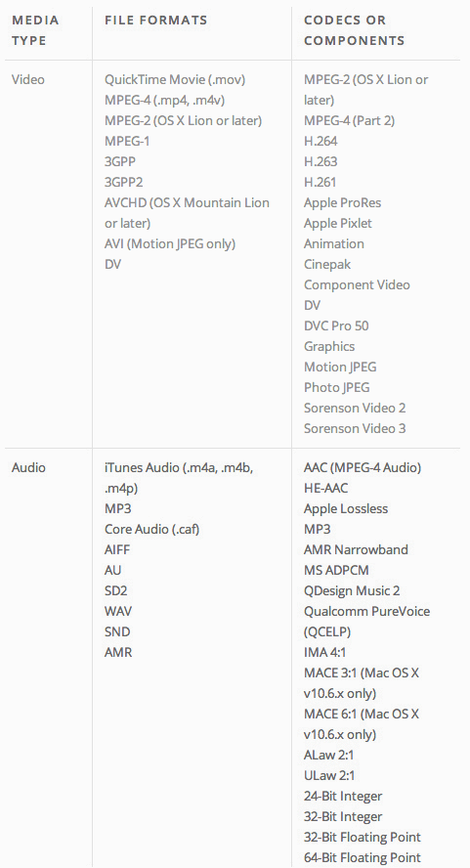Viewport: 470px width, 868px height.
Task: Click the 3GPP2 file format text
Action: (123, 182)
